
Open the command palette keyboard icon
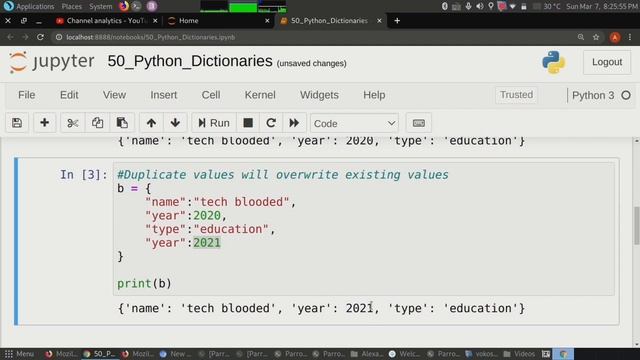coord(418,123)
